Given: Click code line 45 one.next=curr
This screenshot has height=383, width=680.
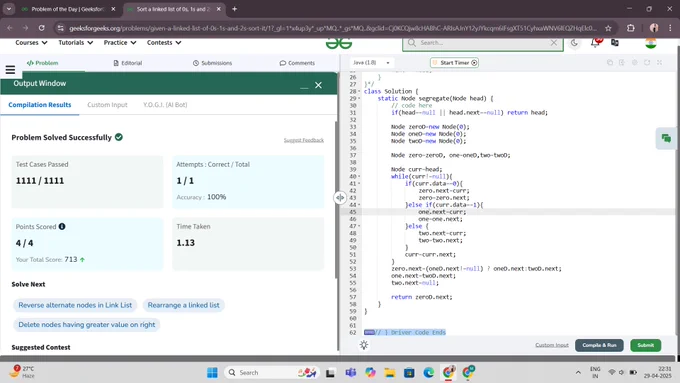Looking at the screenshot, I should click(x=442, y=212).
